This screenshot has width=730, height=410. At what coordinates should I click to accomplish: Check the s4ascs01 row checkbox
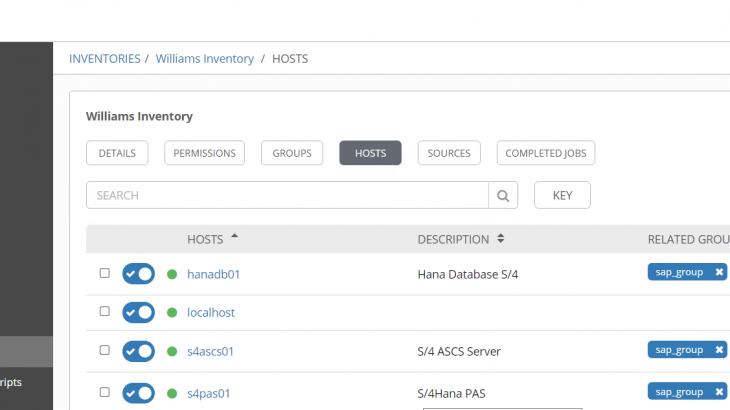105,351
